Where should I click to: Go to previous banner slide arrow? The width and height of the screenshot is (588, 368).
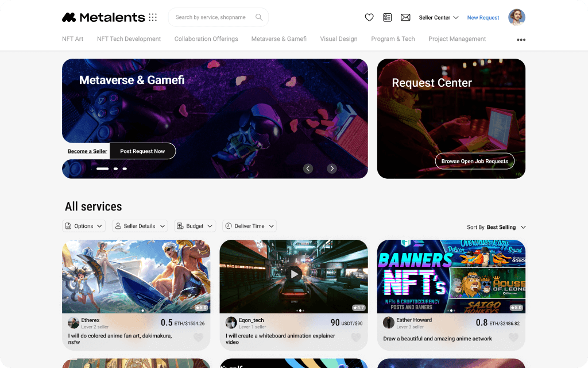pyautogui.click(x=308, y=168)
